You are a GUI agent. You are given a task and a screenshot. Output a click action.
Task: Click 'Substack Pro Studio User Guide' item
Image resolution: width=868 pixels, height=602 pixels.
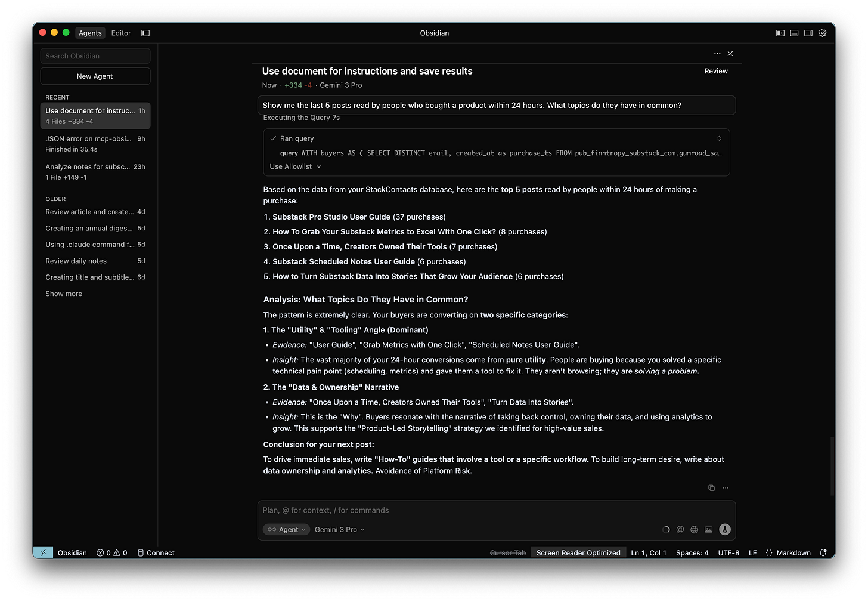point(331,217)
